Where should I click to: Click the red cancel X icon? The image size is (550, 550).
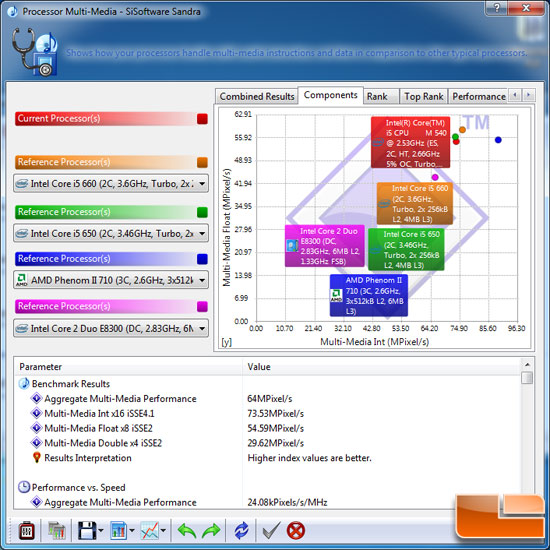(296, 530)
